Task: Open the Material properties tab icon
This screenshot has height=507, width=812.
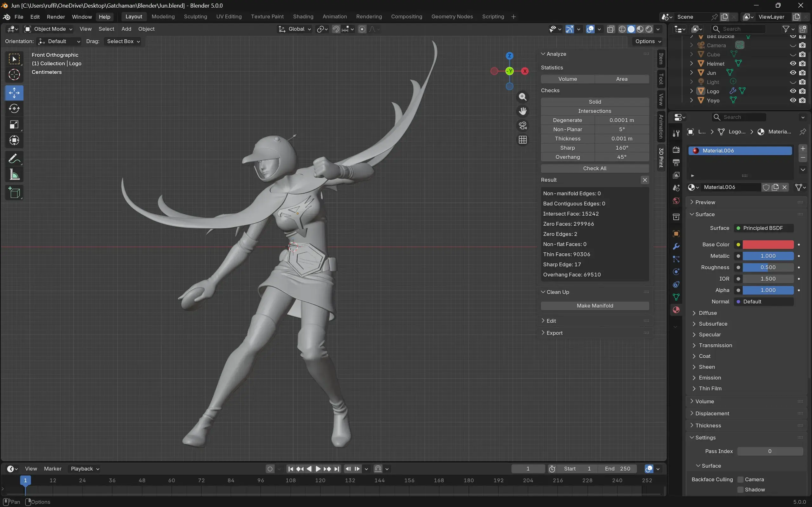Action: 676,310
